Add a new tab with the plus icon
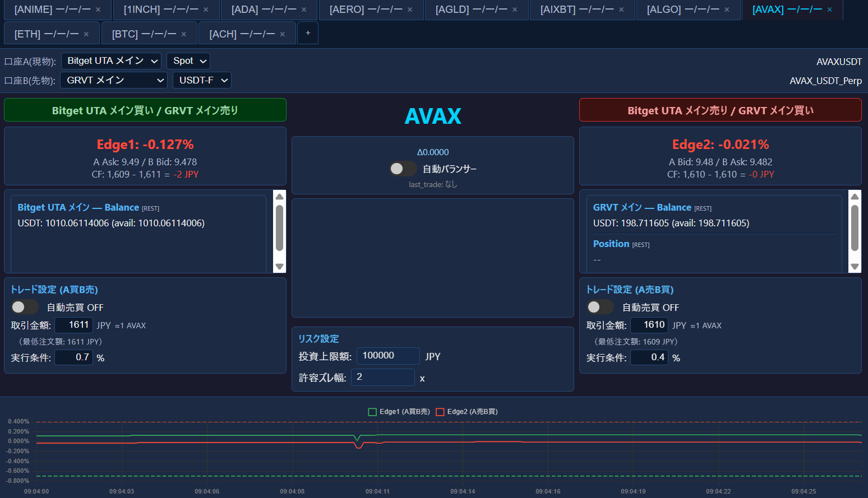This screenshot has width=868, height=498. (x=308, y=33)
